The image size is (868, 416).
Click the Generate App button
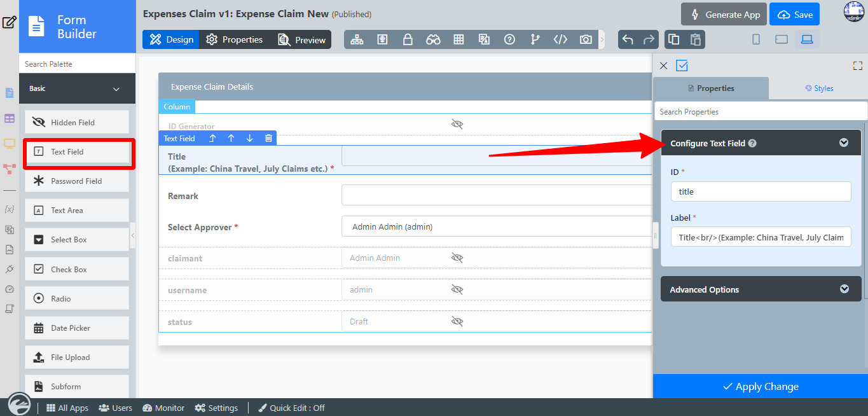click(723, 15)
